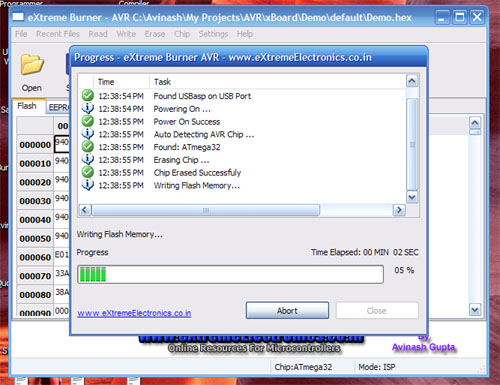
Task: Select address row 000080 in hex grid
Action: pyautogui.click(x=35, y=295)
